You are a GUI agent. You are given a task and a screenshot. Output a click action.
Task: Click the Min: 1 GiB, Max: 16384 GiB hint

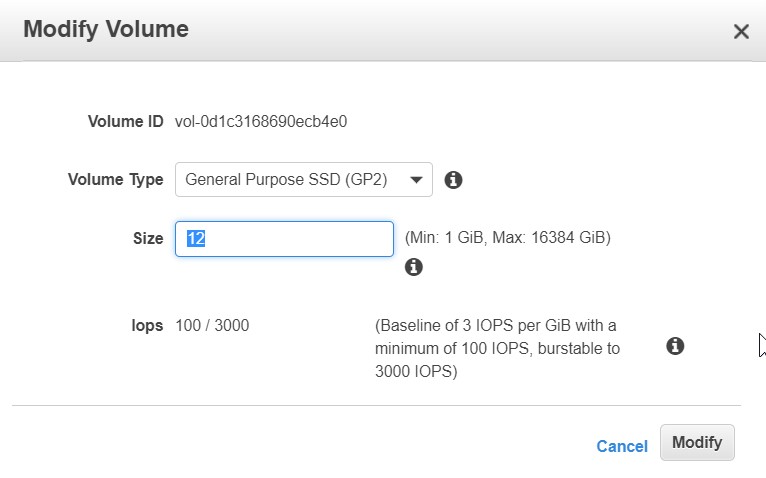pos(508,238)
